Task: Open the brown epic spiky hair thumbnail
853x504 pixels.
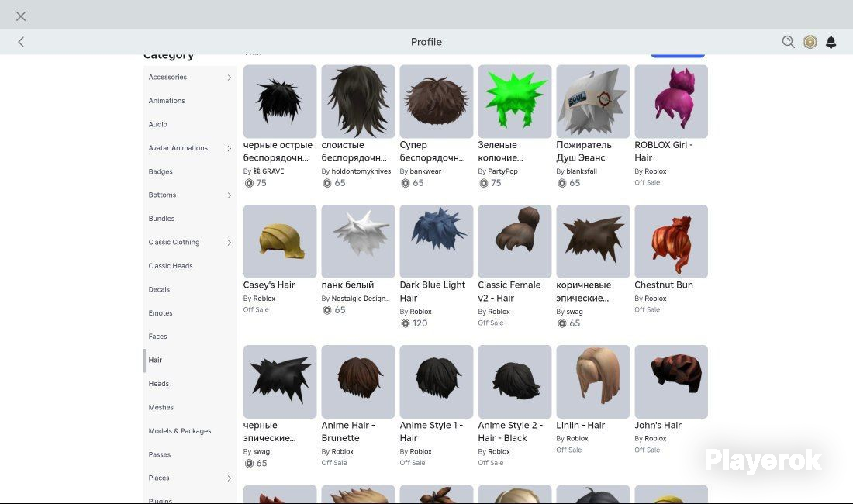Action: click(593, 241)
